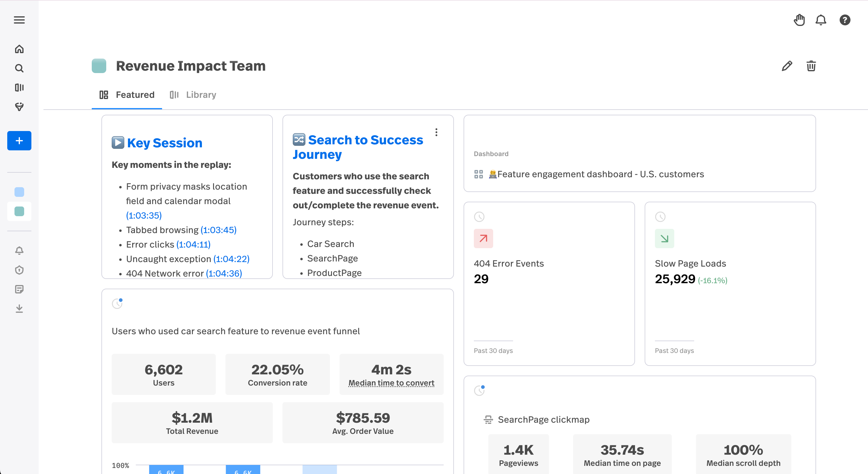The image size is (868, 474).
Task: Open the Key Session title link
Action: 164,143
